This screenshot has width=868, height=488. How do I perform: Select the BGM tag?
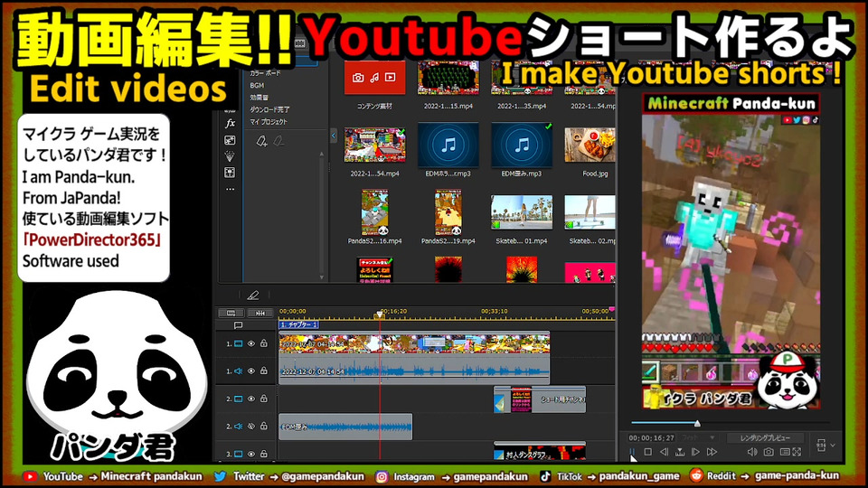[257, 85]
